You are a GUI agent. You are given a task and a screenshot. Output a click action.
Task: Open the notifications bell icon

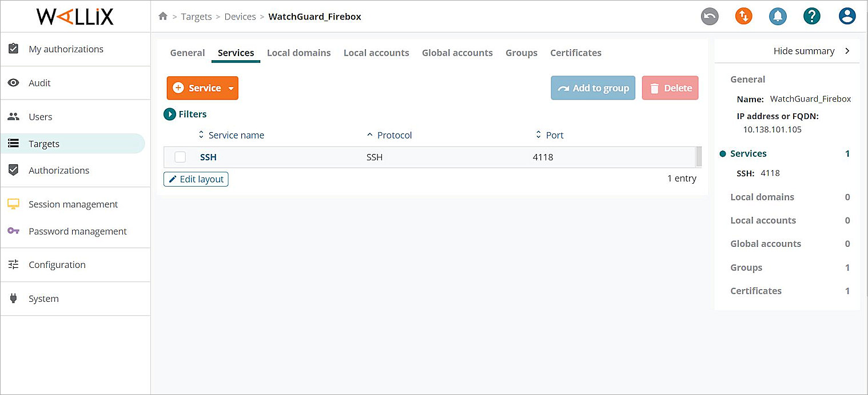[778, 17]
